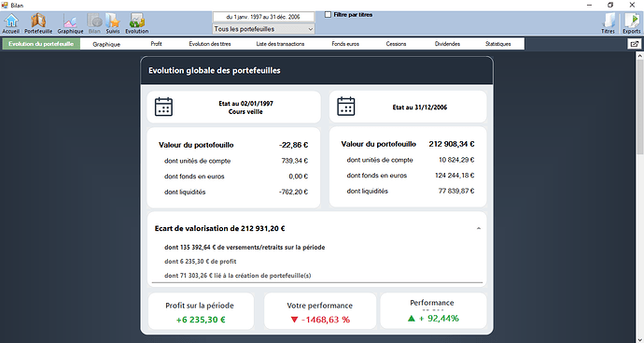Click the 135 392,64 € versements/retraits line
Screen dimensions: 644x343
[245, 247]
